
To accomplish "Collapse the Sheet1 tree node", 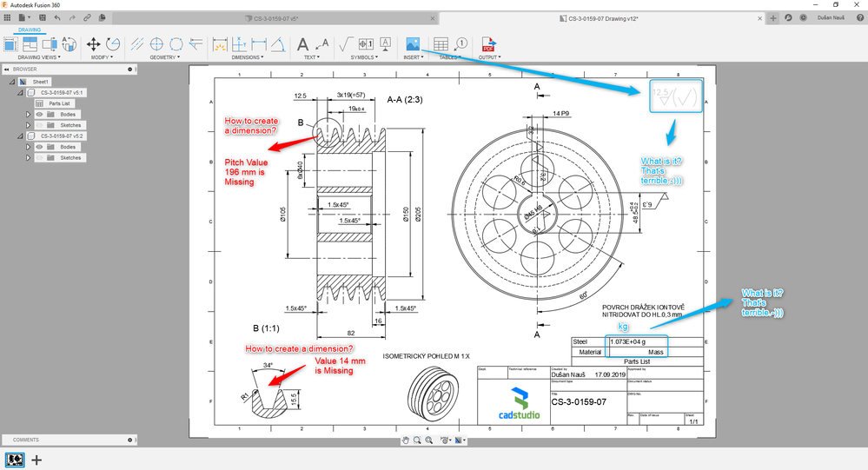I will 11,82.
